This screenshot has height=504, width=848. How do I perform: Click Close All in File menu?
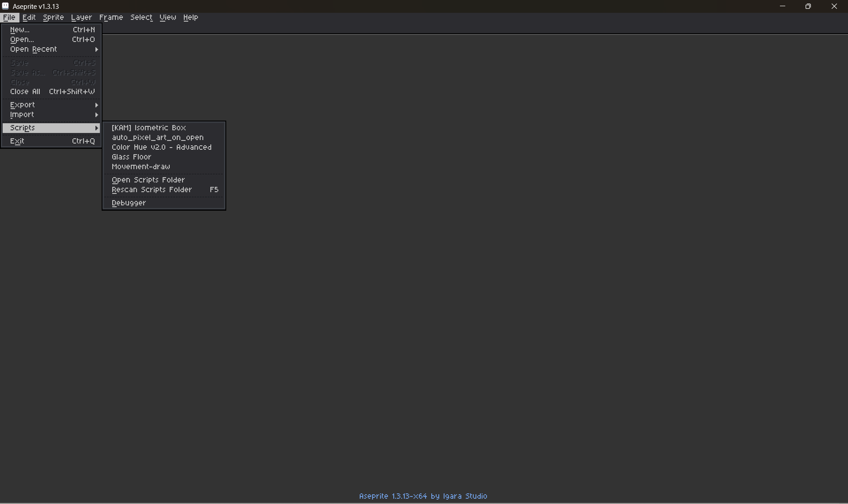pos(51,91)
